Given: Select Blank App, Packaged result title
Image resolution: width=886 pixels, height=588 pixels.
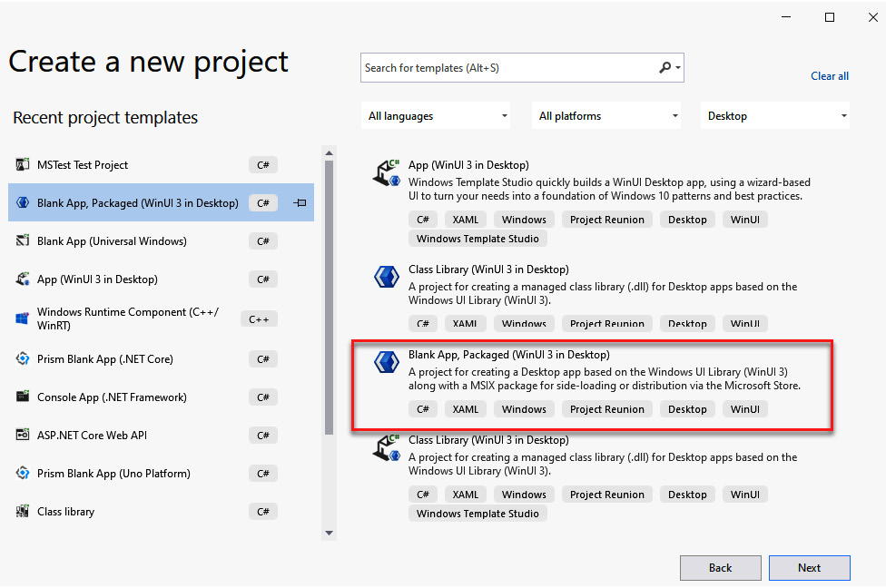Looking at the screenshot, I should point(509,355).
